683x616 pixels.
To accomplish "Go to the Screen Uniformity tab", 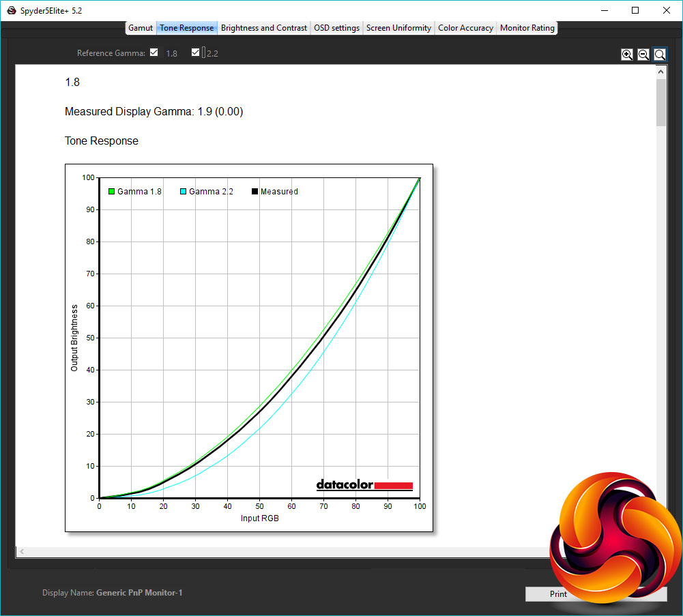I will tap(398, 28).
